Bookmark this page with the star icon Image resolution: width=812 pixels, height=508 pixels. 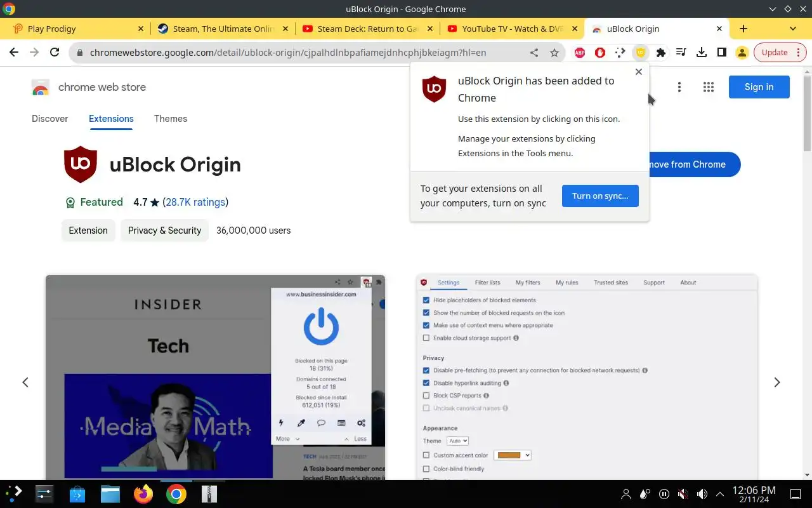[554, 53]
